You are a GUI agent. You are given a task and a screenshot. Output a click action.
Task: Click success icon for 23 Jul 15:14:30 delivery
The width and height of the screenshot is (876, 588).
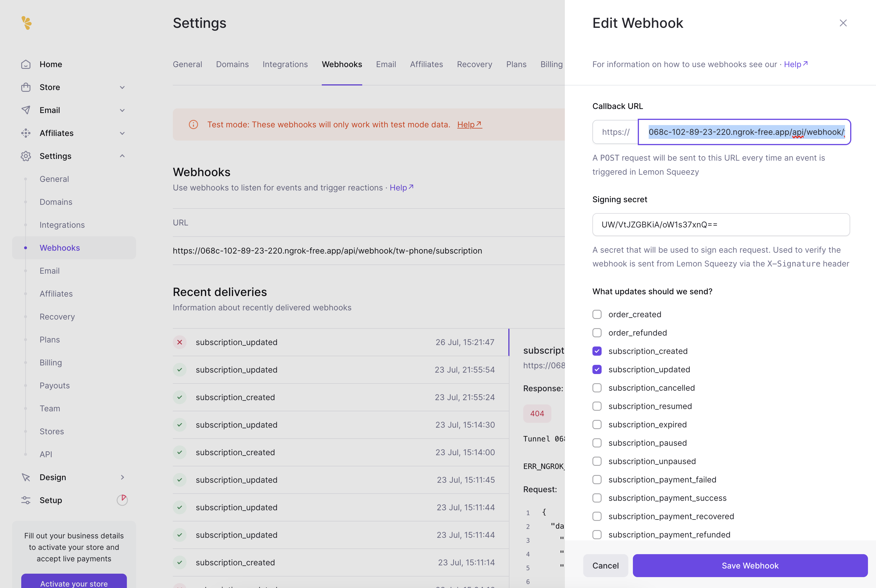(180, 425)
